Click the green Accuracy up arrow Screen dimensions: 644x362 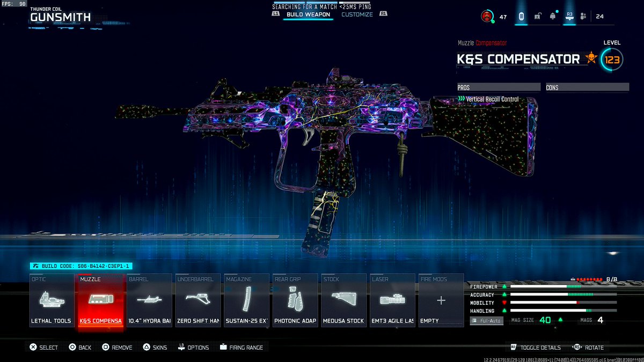coord(504,295)
